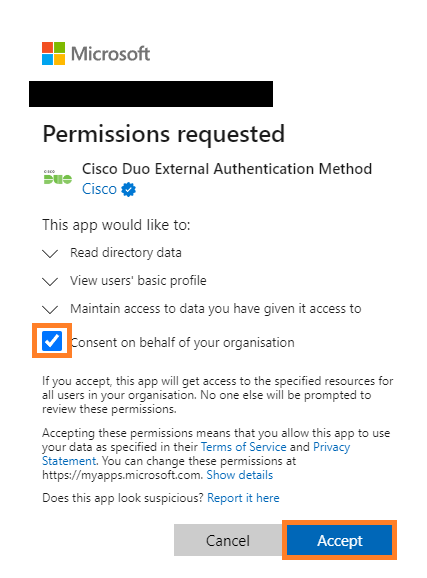
Task: Click the Microsoft wordmark text
Action: (x=110, y=54)
